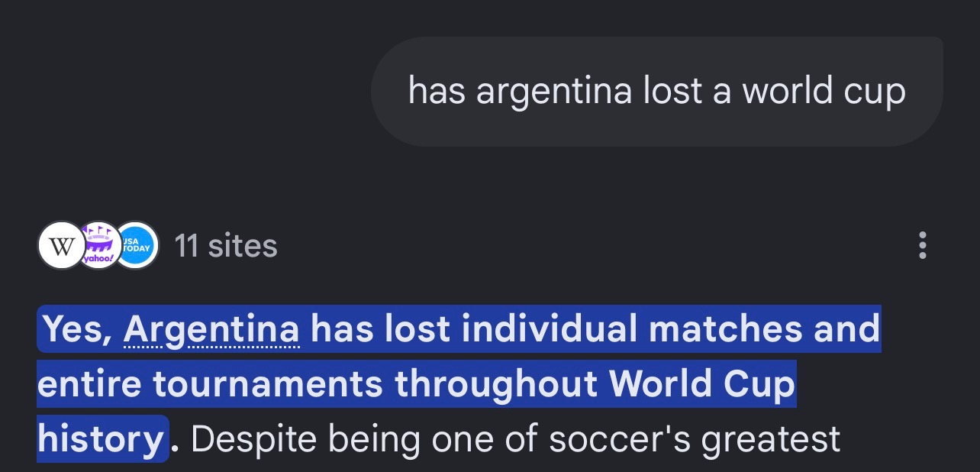Open the Wikipedia source icon
This screenshot has height=472, width=980.
(61, 246)
